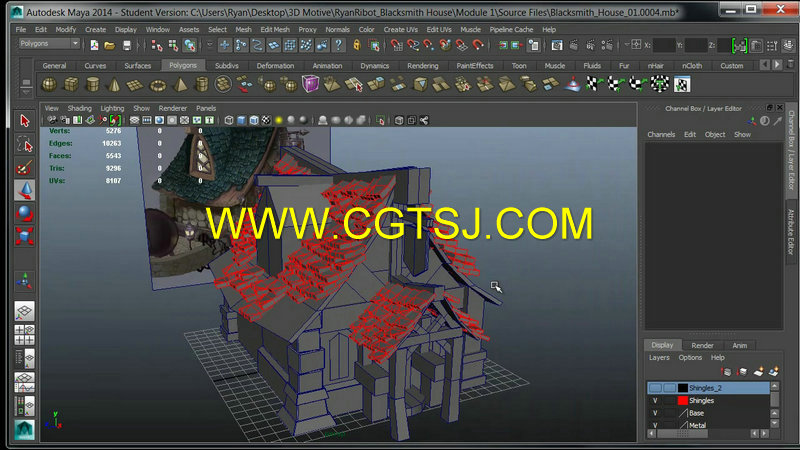Select the Rotate tool sphere icon
The height and width of the screenshot is (450, 800).
24,213
